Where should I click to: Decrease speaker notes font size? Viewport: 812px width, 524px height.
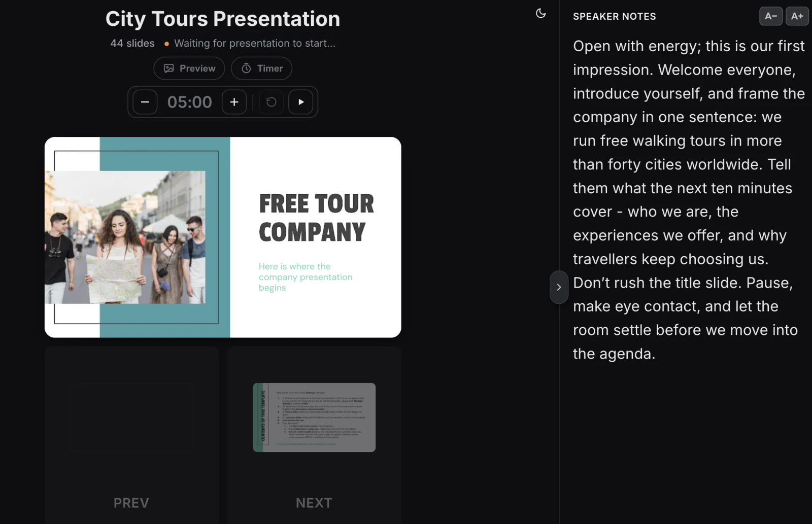pos(770,16)
